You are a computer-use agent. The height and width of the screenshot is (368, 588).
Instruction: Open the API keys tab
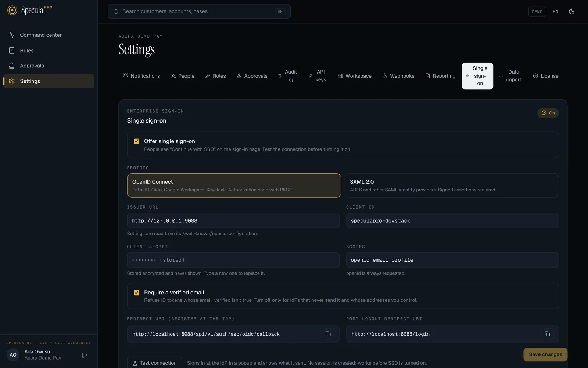click(x=317, y=76)
